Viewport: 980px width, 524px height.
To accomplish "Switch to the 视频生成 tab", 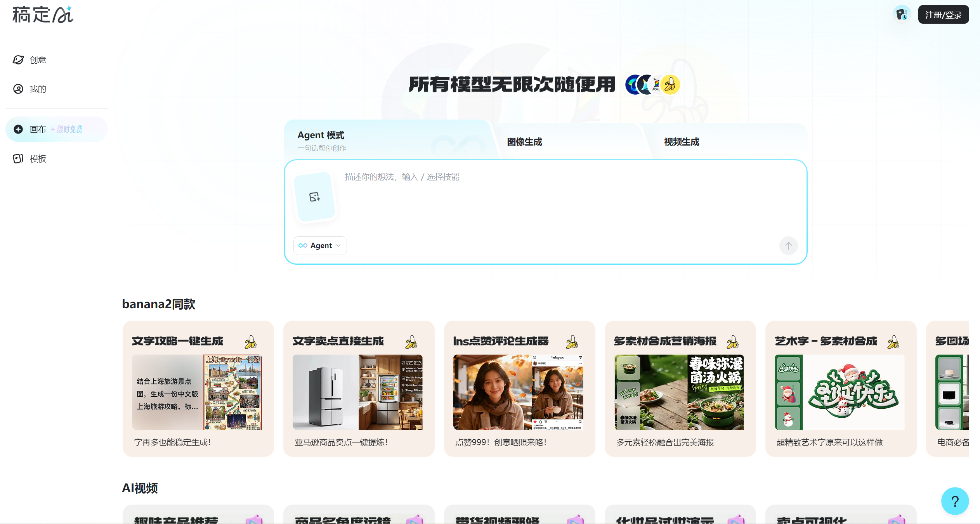I will pyautogui.click(x=682, y=142).
